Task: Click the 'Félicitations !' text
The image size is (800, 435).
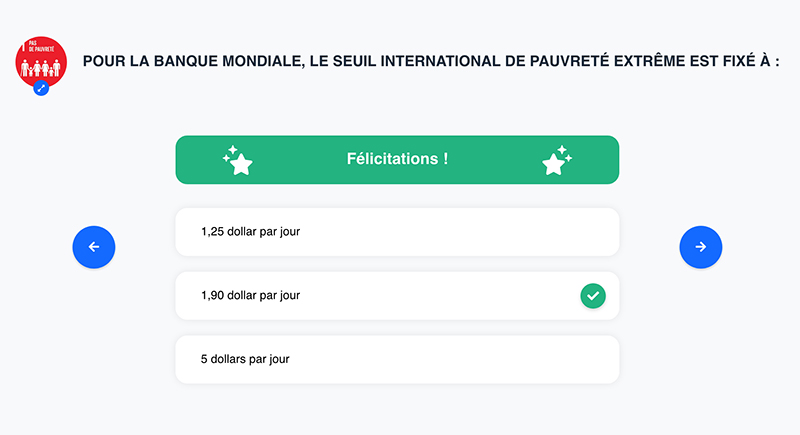Action: tap(397, 159)
